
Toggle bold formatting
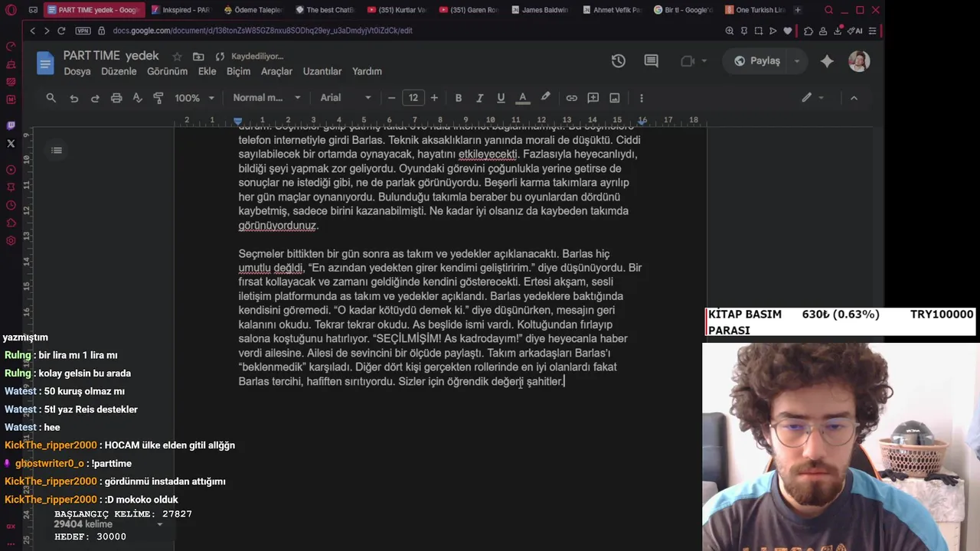pos(459,98)
